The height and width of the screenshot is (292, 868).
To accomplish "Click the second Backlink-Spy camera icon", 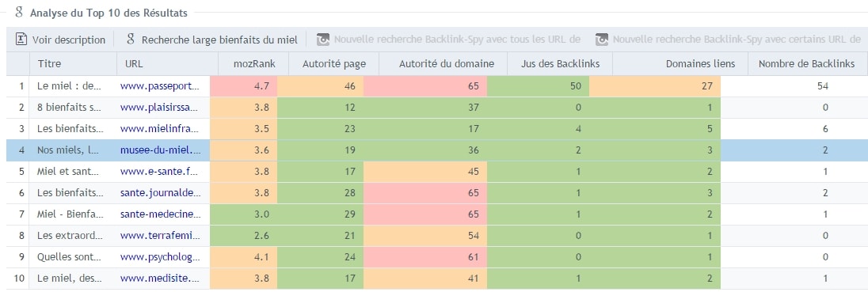I will coord(602,40).
